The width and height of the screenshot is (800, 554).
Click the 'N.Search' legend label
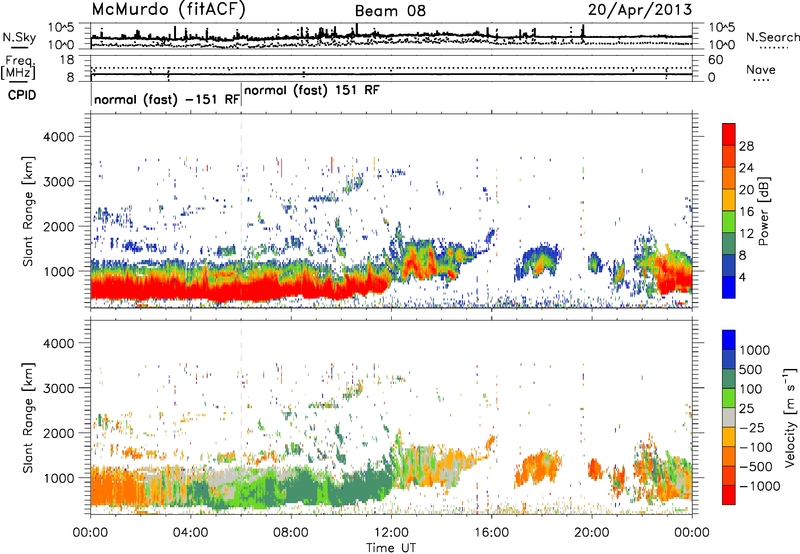[772, 37]
